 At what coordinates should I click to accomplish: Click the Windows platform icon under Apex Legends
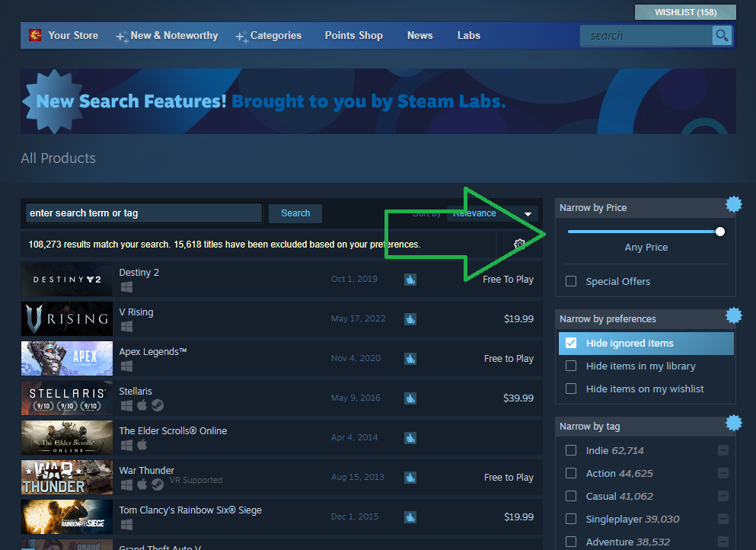126,366
